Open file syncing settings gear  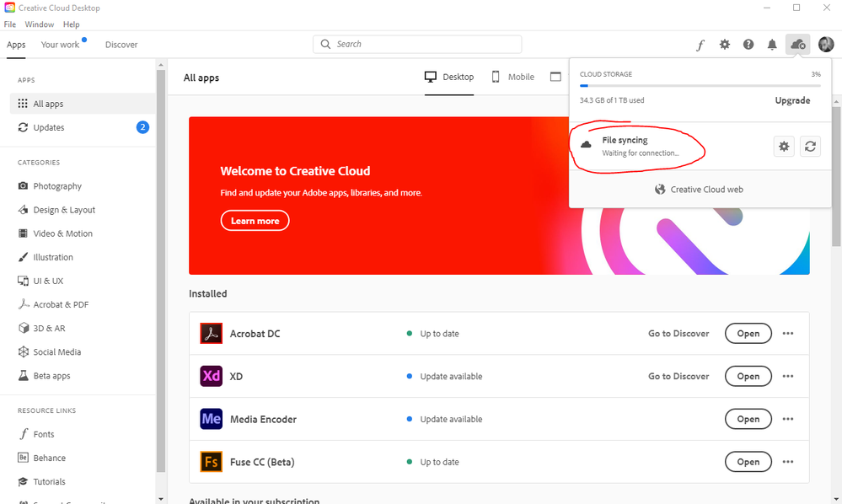coord(784,147)
